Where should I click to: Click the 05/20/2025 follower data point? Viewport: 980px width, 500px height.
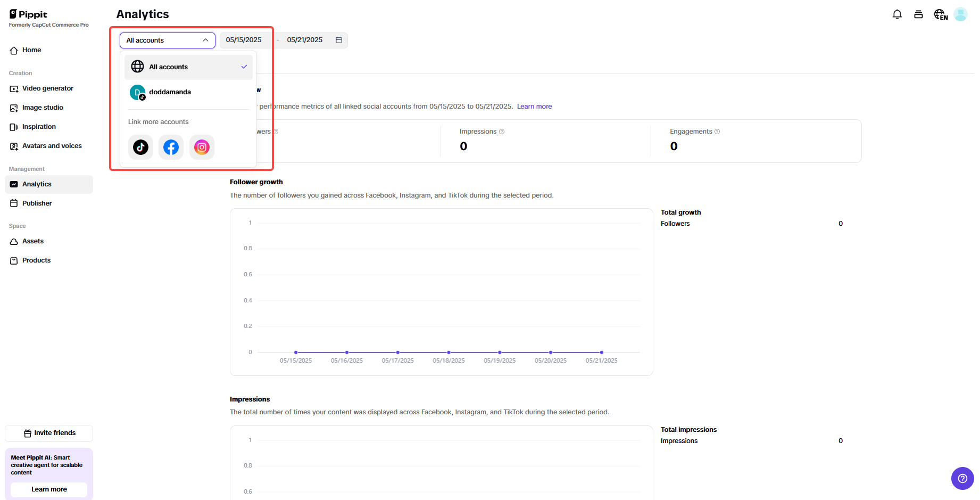click(551, 353)
